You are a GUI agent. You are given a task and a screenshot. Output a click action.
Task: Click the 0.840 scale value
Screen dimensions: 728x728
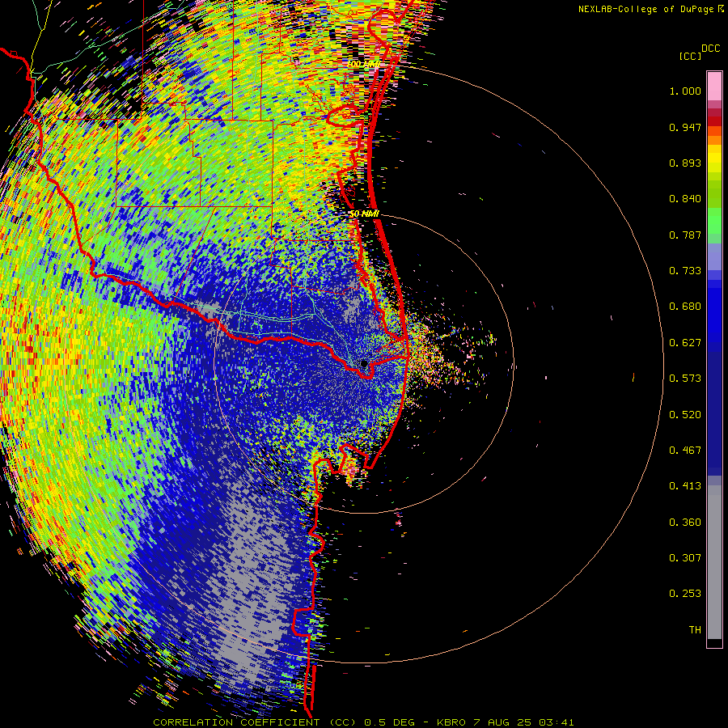pyautogui.click(x=685, y=199)
